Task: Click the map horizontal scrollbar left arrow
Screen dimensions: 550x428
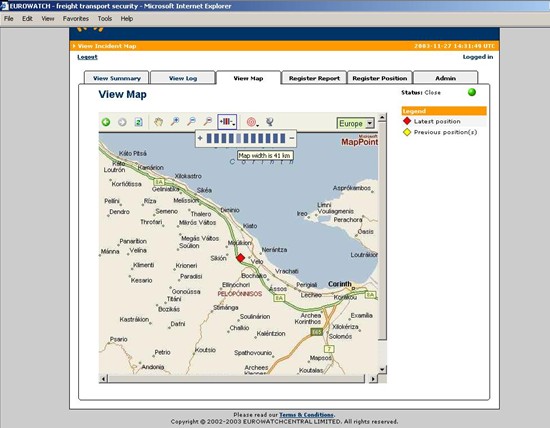Action: (103, 379)
